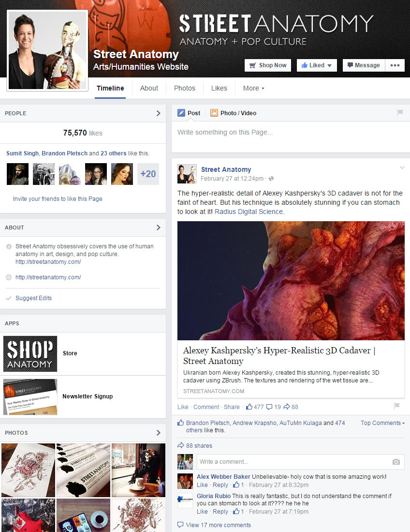410x532 pixels.
Task: Click the Alexey Kashpersky article headline
Action: 279,356
